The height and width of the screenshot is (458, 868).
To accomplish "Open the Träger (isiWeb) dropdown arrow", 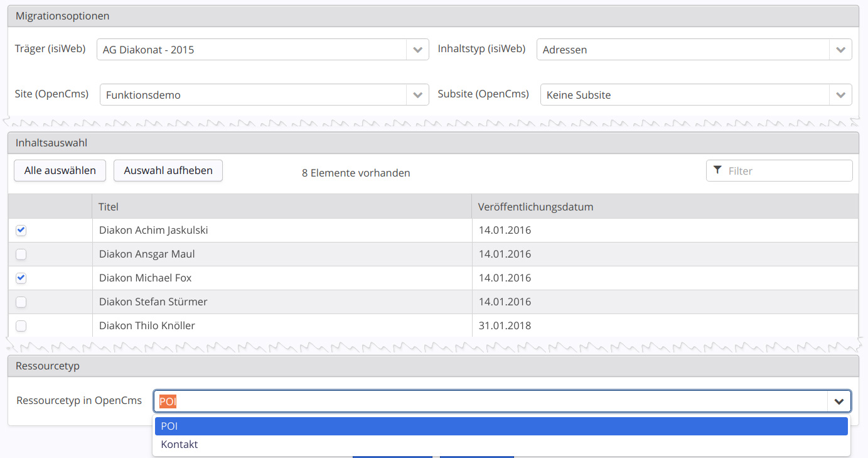I will (417, 50).
